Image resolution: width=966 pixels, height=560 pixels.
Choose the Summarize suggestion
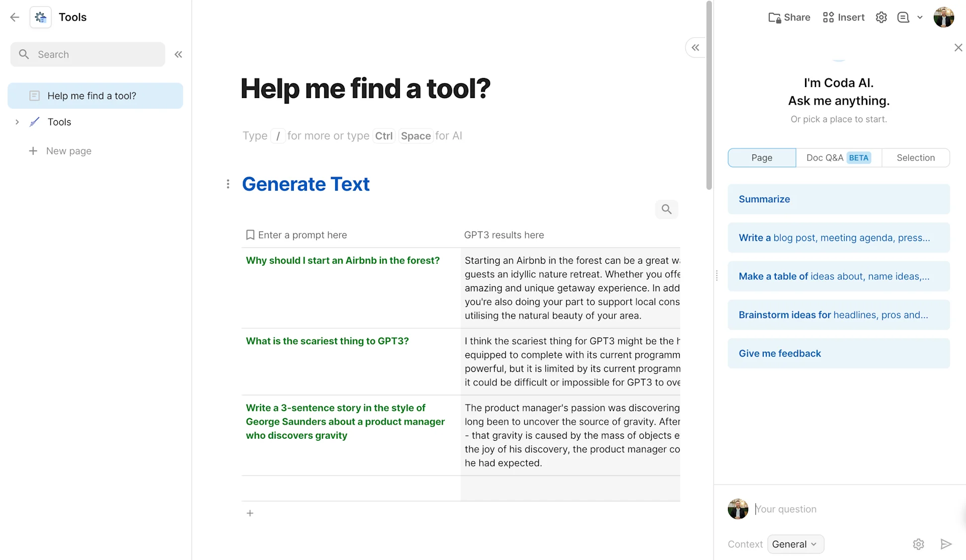[x=838, y=199]
